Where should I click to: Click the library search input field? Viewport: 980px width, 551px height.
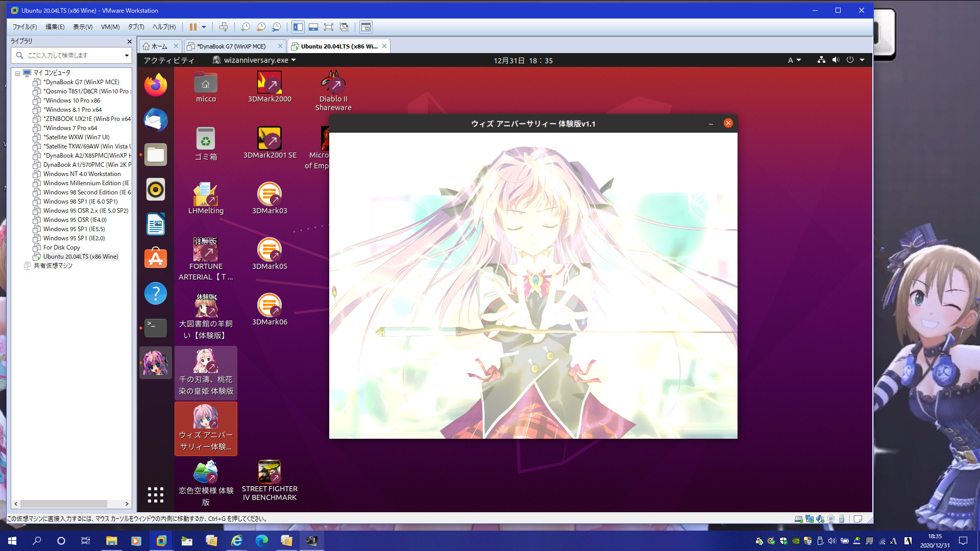71,55
